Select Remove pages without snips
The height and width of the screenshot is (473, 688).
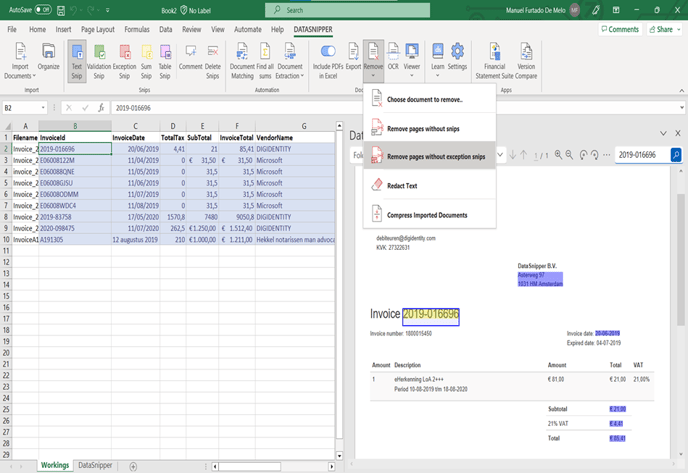(x=430, y=129)
